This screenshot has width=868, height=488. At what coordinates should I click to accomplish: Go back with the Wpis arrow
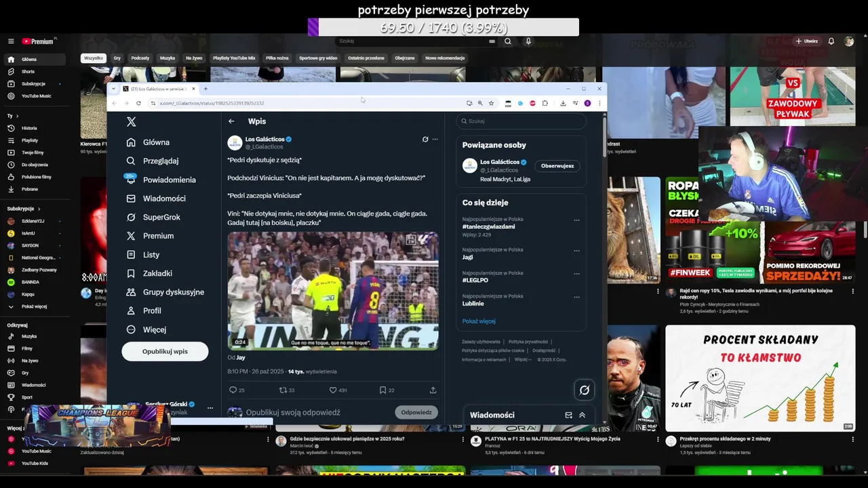pyautogui.click(x=231, y=121)
